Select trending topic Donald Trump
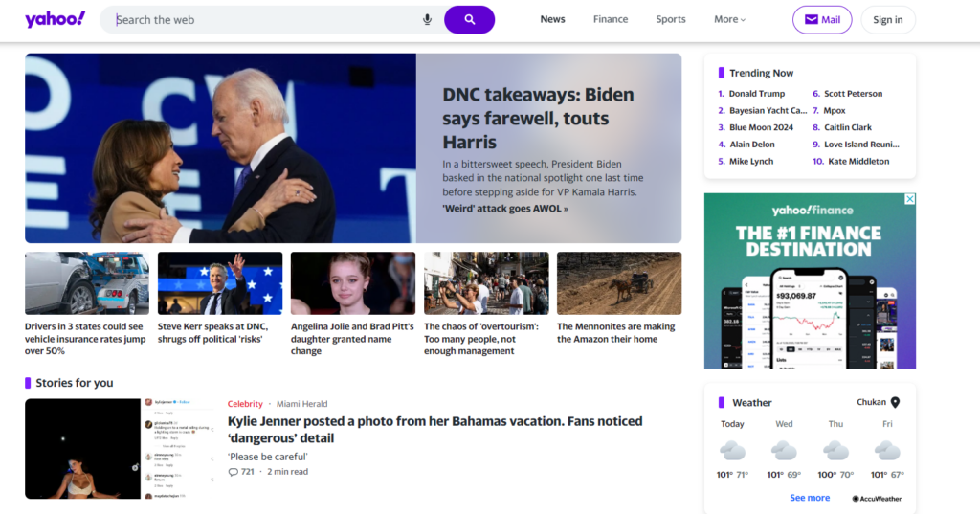980x514 pixels. (x=757, y=94)
